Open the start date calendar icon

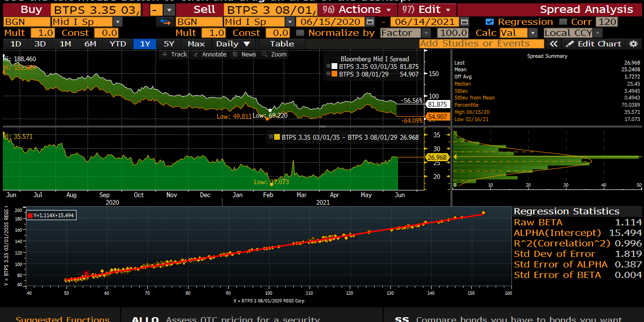[x=369, y=22]
